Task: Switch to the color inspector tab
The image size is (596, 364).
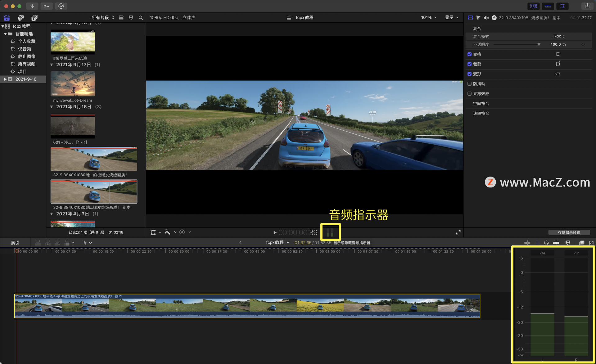Action: click(478, 18)
